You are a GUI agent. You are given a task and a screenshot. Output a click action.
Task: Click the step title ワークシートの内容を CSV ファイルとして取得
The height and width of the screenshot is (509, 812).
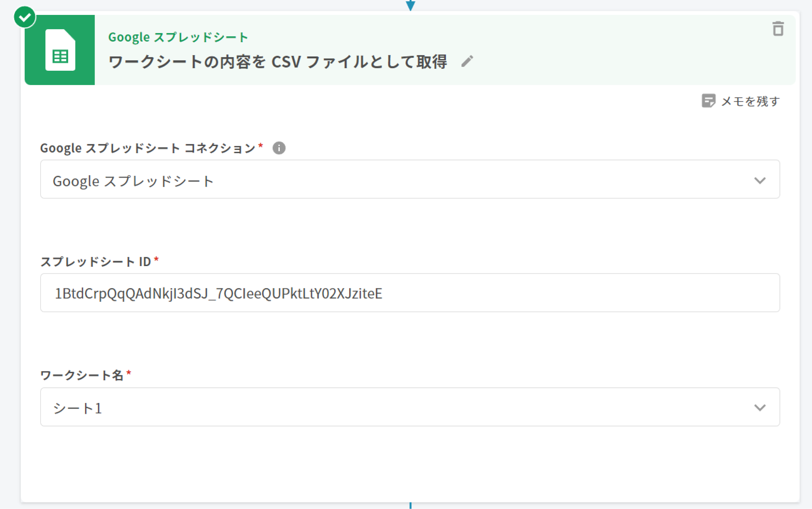click(x=278, y=62)
